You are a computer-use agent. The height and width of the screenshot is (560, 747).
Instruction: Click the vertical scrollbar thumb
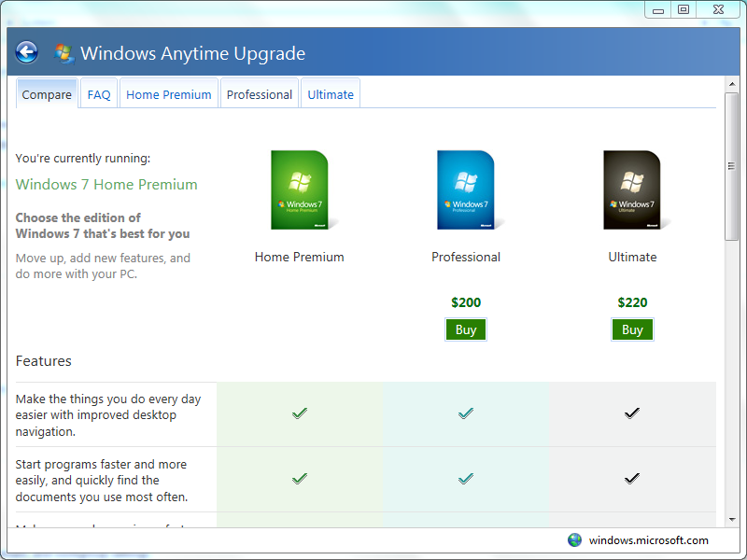(731, 167)
